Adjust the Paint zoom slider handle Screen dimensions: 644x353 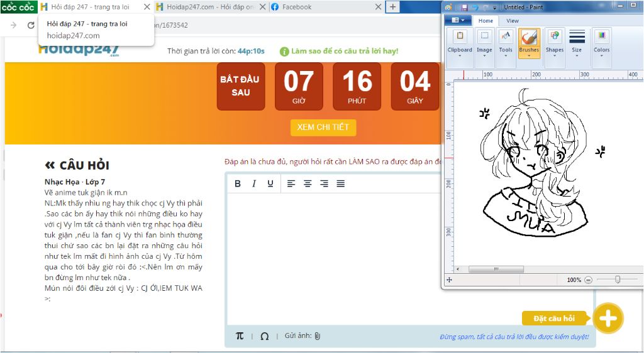click(x=618, y=280)
